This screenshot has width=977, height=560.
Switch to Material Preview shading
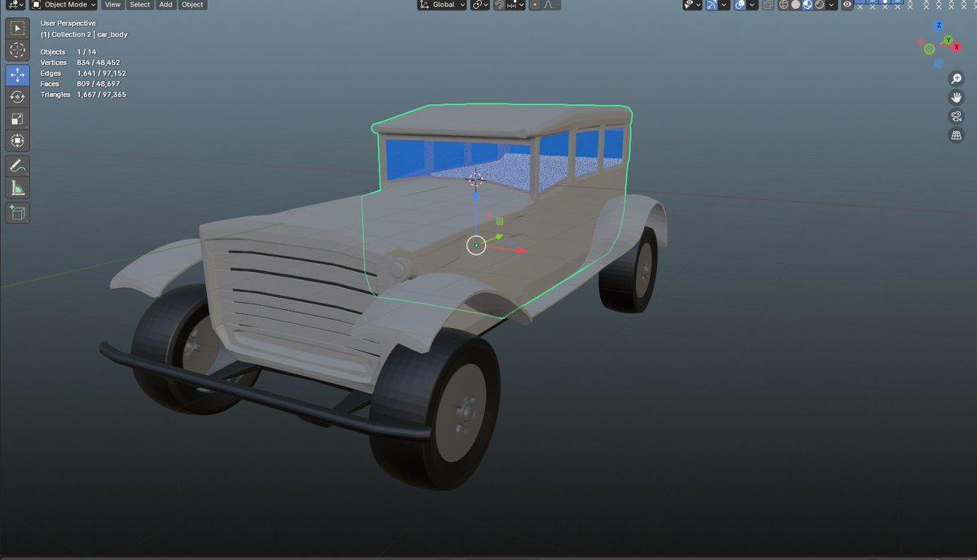pyautogui.click(x=806, y=5)
